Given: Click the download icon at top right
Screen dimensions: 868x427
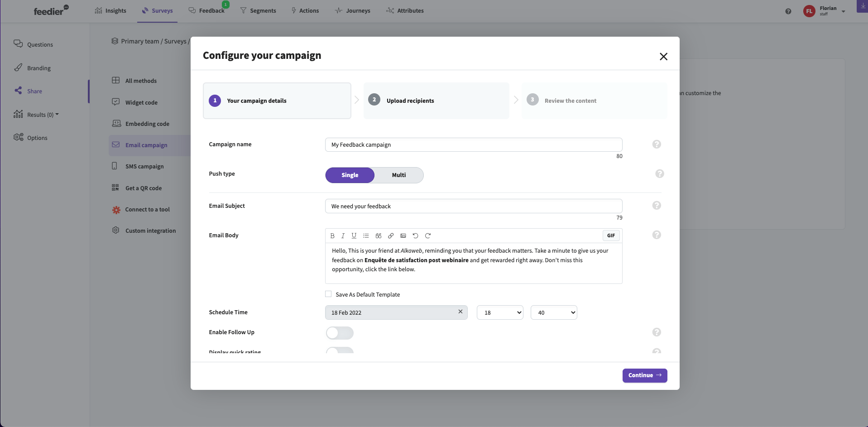Looking at the screenshot, I should (863, 6).
